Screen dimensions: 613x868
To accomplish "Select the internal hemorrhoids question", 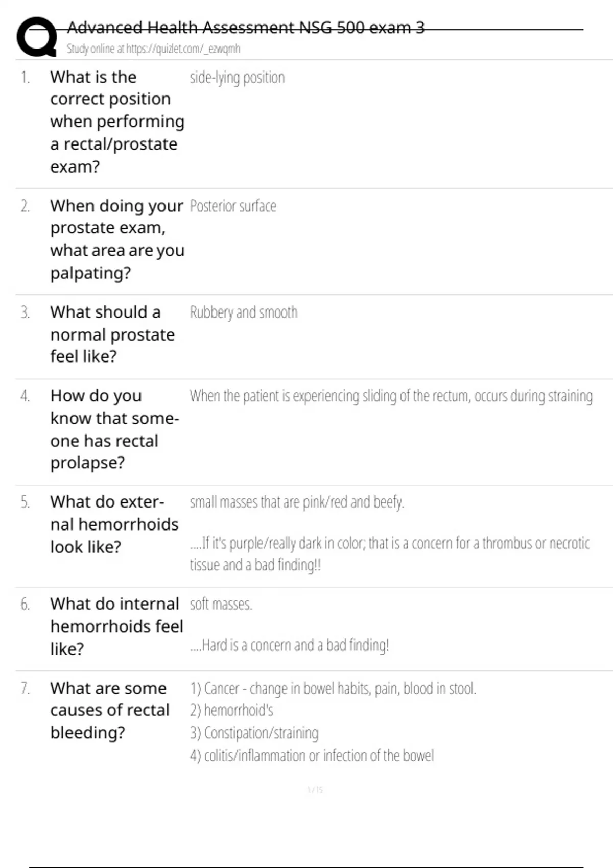I will pyautogui.click(x=116, y=626).
